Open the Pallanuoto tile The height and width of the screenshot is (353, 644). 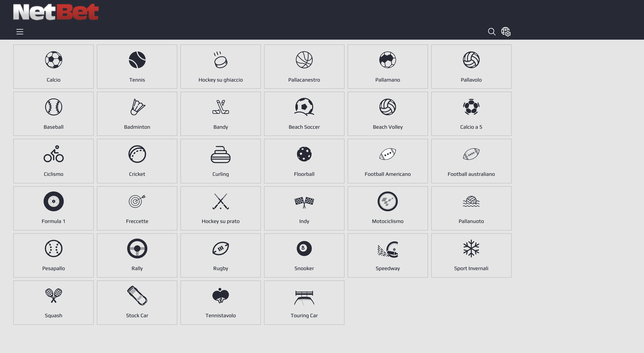click(x=471, y=208)
